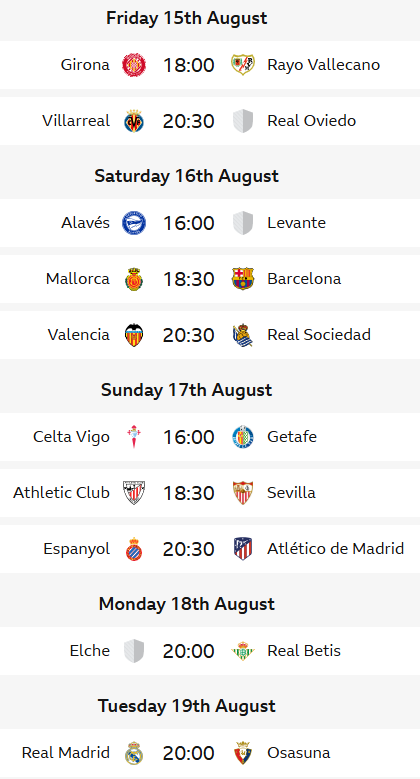The width and height of the screenshot is (420, 779).
Task: Click the Rayo Vallecano crest icon
Action: coord(243,65)
